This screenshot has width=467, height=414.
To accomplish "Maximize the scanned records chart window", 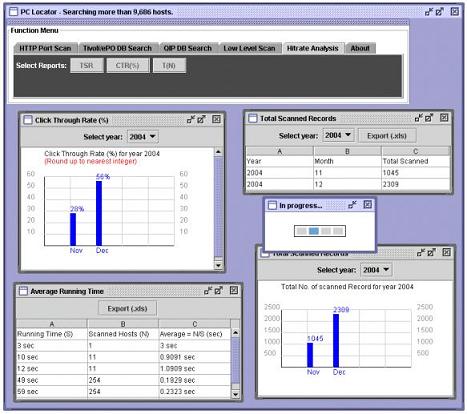I will 432,253.
